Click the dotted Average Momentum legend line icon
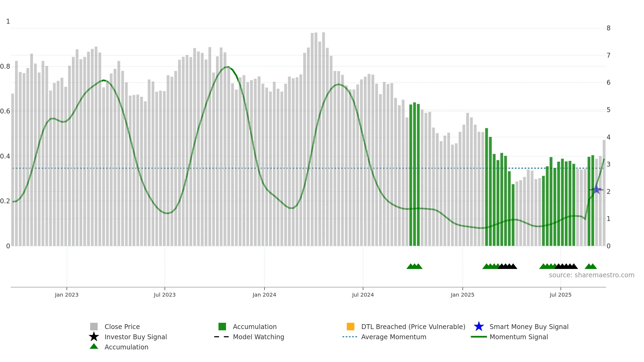This screenshot has width=644, height=362. (x=350, y=337)
